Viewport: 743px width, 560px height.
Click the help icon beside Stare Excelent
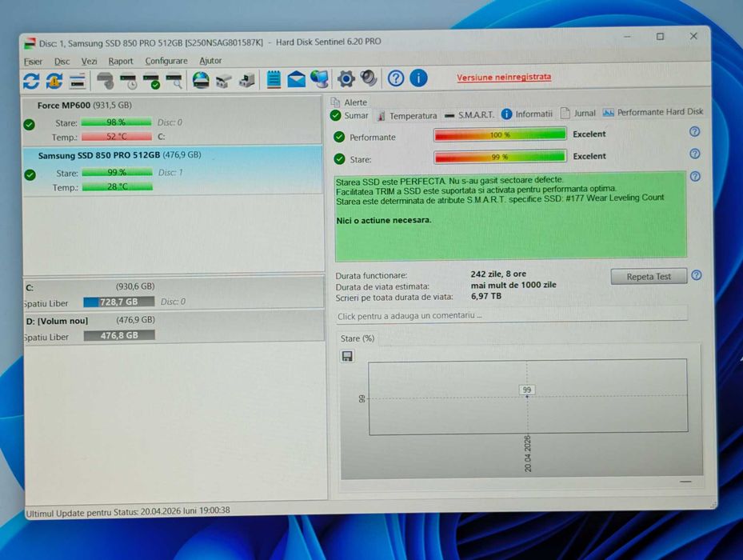pyautogui.click(x=695, y=154)
